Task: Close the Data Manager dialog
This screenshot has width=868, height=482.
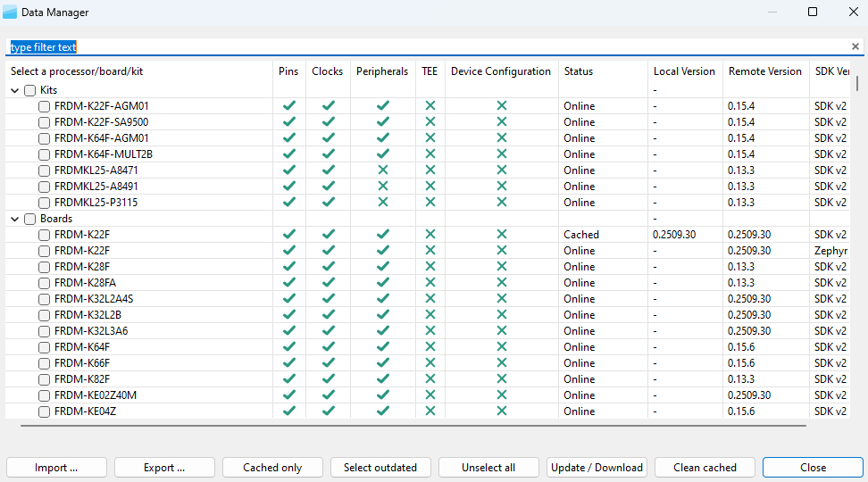Action: [813, 468]
